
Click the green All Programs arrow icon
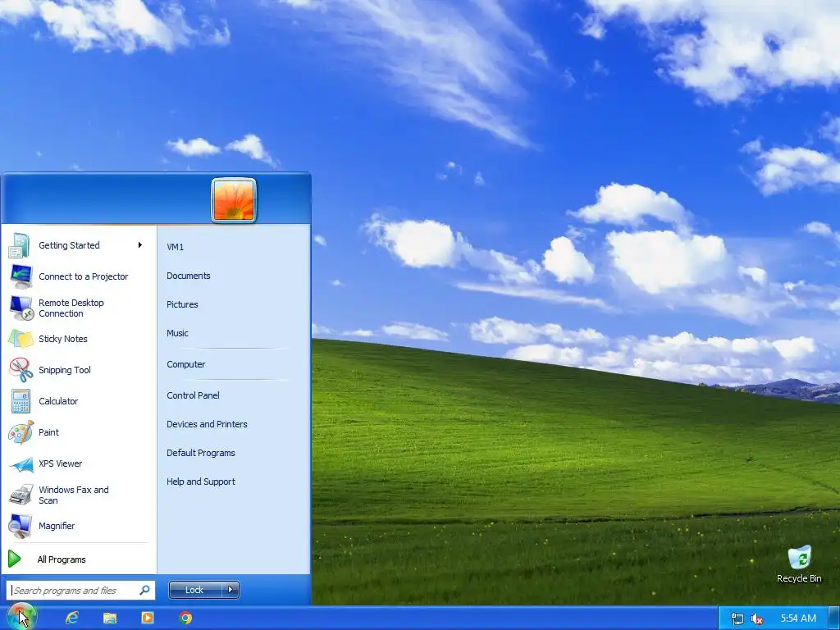15,559
